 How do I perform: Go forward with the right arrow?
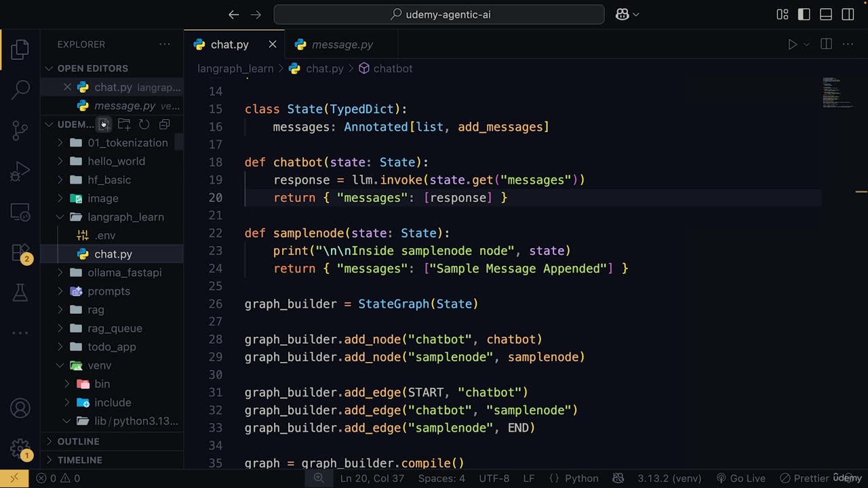pyautogui.click(x=256, y=14)
